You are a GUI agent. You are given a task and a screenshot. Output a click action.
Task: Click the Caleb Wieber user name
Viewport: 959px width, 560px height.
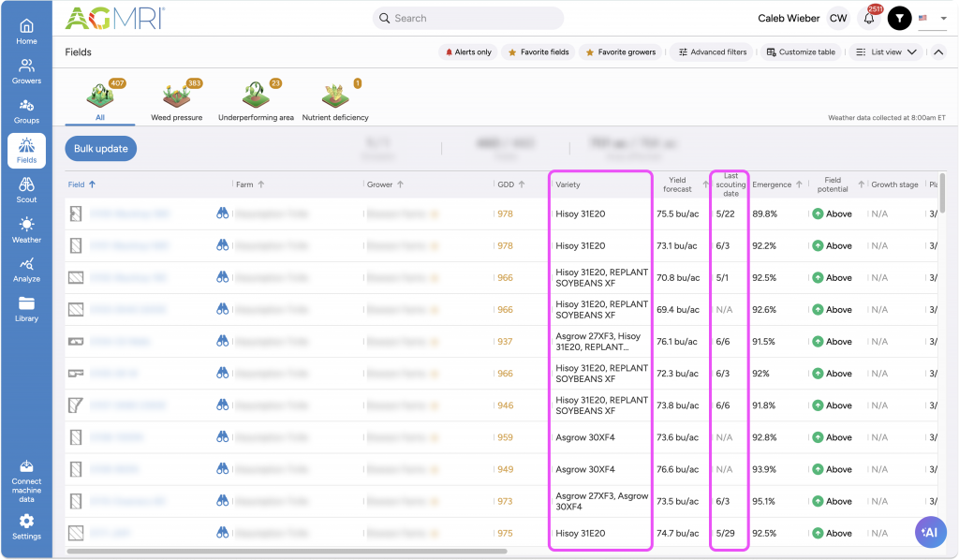click(x=789, y=19)
